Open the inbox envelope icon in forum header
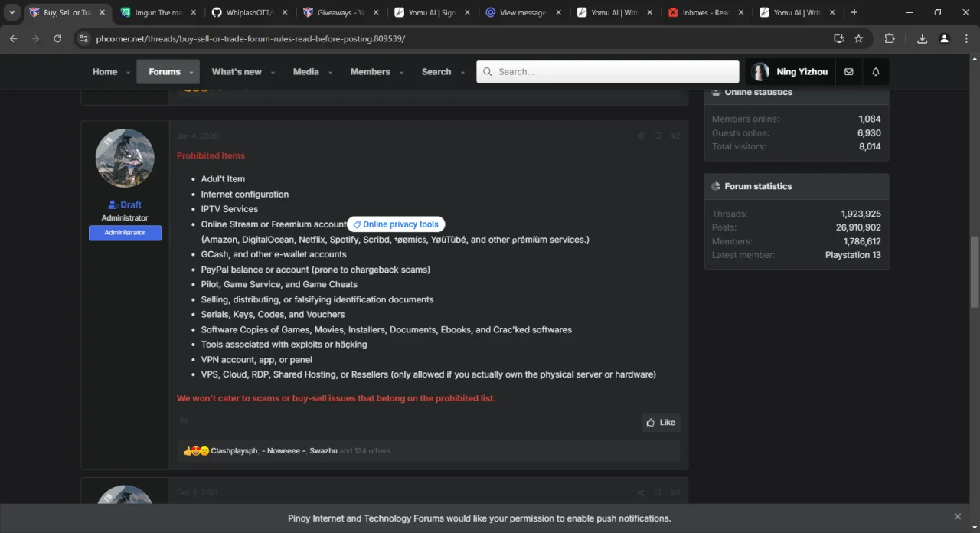Image resolution: width=980 pixels, height=533 pixels. (848, 72)
